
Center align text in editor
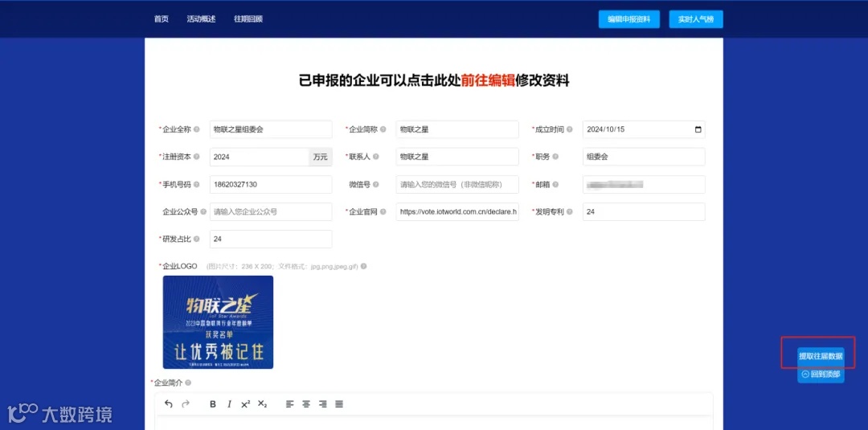coord(306,404)
